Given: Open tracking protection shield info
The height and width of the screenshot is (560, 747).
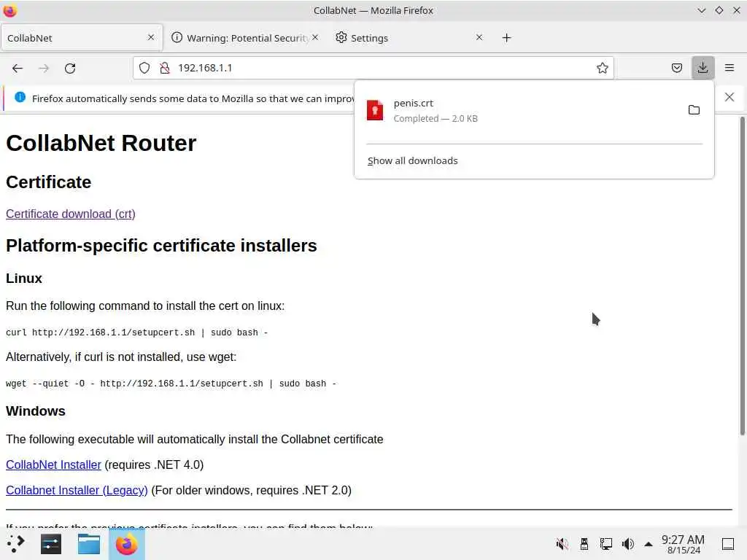Looking at the screenshot, I should pos(144,68).
